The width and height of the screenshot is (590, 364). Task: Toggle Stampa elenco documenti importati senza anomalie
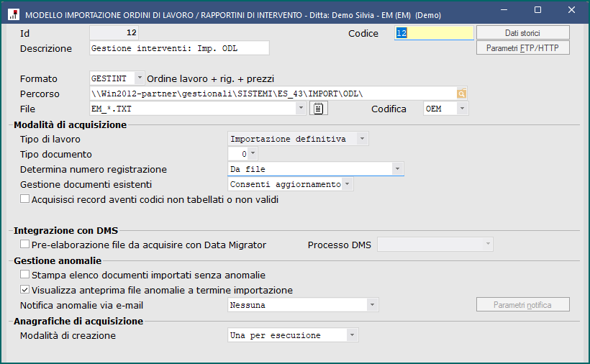coord(25,275)
